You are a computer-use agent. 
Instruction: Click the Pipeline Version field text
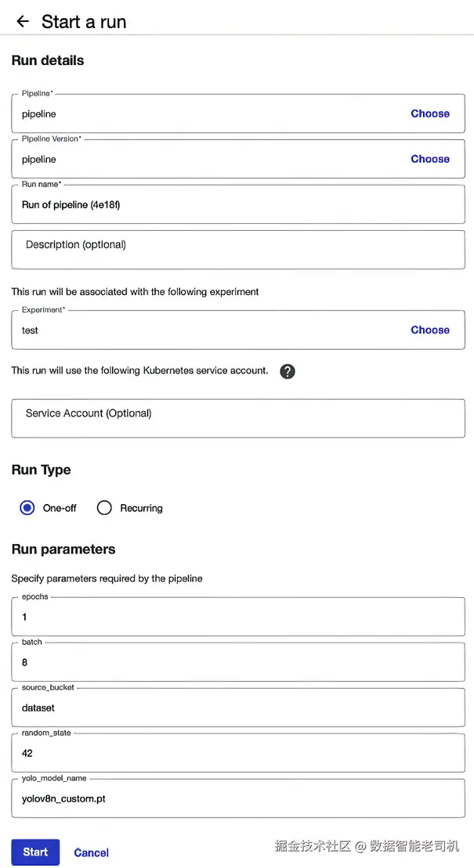pyautogui.click(x=39, y=160)
